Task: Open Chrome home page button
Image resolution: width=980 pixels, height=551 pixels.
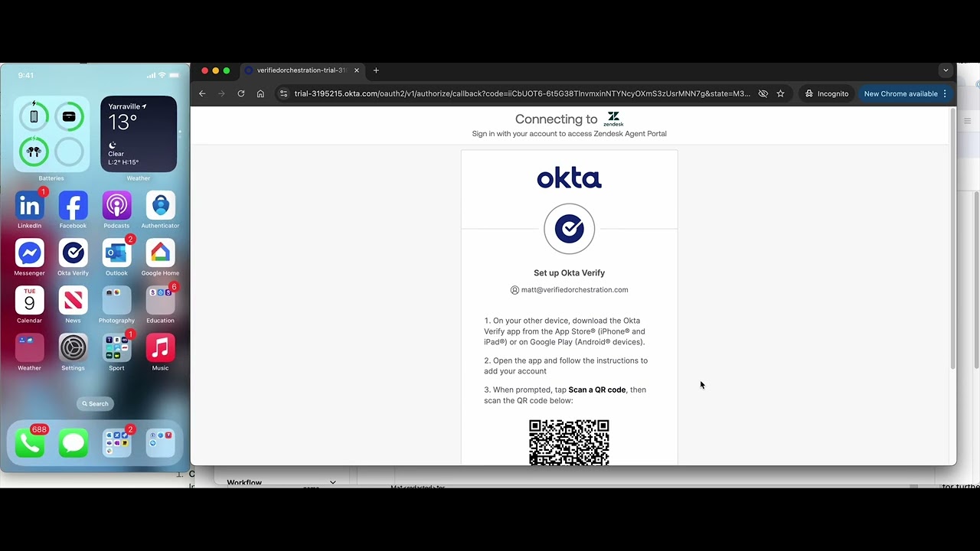Action: pyautogui.click(x=260, y=93)
